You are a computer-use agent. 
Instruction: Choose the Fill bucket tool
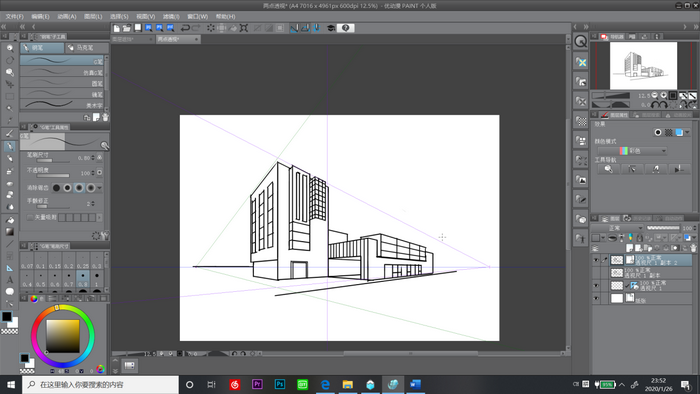click(x=9, y=220)
